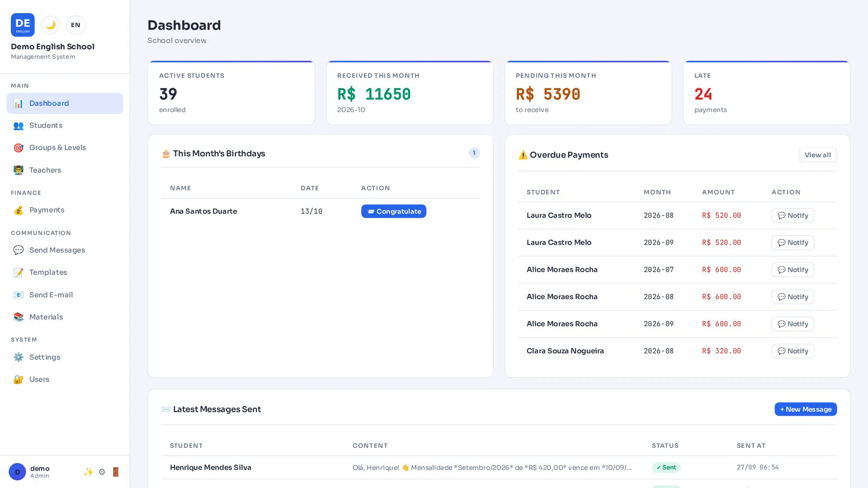This screenshot has width=868, height=488.
Task: Click the Sent status badge for Henrique
Action: tap(666, 467)
